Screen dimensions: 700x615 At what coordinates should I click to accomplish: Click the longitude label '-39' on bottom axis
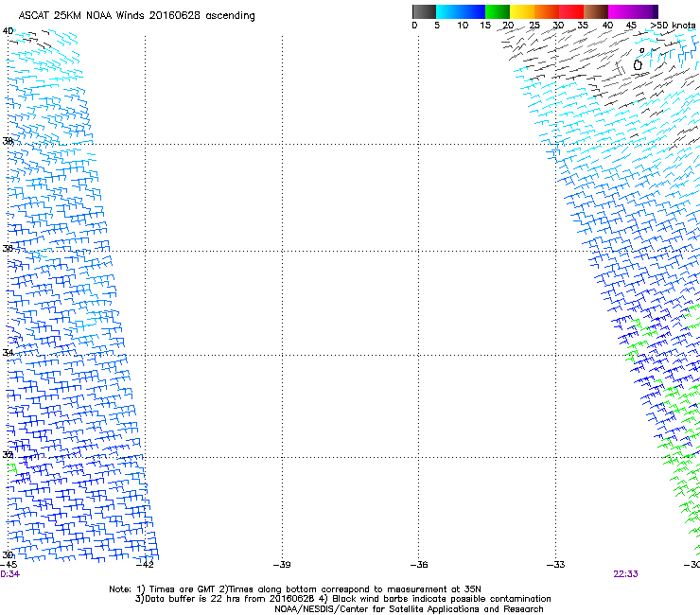282,565
